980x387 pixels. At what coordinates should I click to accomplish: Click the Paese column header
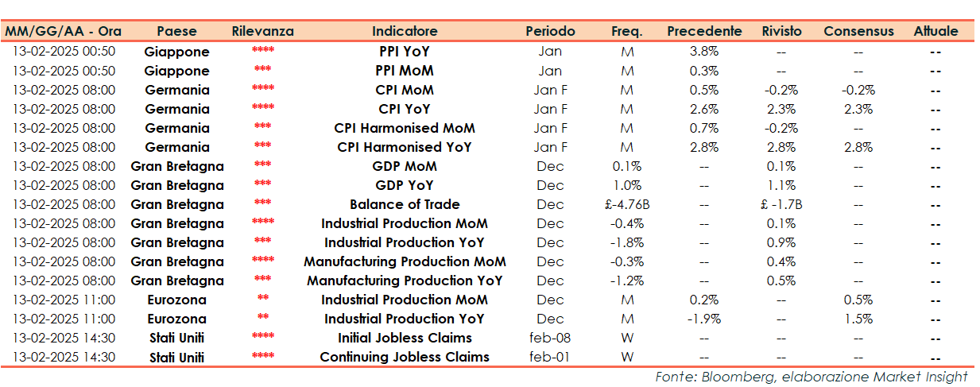pyautogui.click(x=176, y=32)
